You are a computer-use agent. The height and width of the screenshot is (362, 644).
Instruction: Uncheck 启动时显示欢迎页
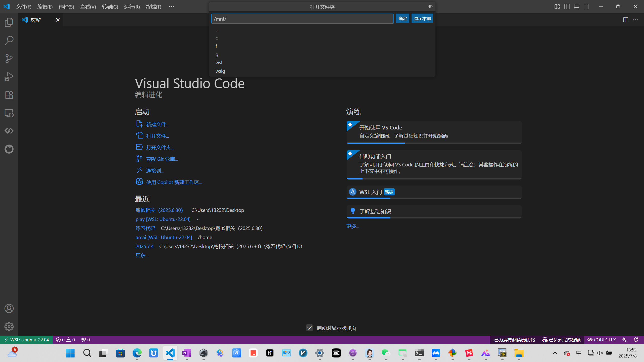click(309, 328)
